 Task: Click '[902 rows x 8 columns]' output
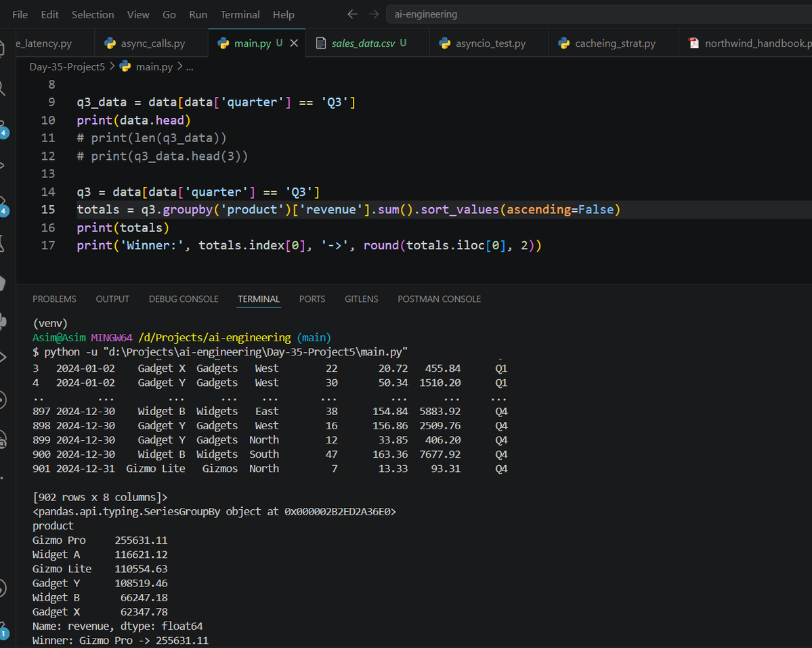click(x=100, y=497)
